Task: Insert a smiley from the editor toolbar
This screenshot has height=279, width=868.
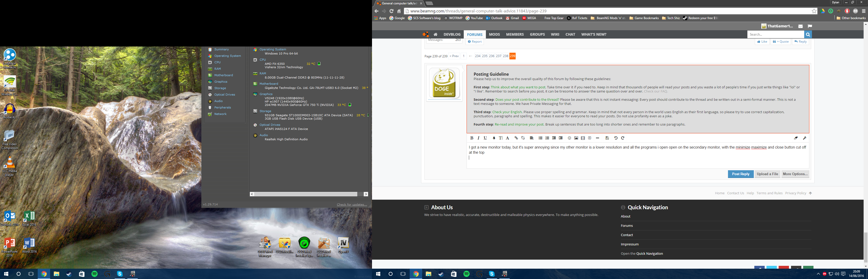Action: [569, 138]
